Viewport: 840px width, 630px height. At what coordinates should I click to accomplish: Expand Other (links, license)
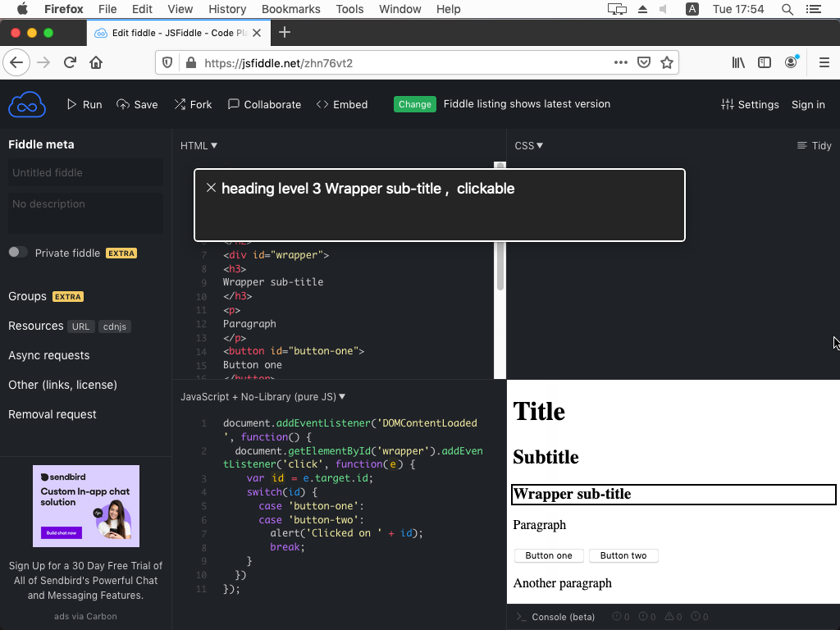[62, 385]
